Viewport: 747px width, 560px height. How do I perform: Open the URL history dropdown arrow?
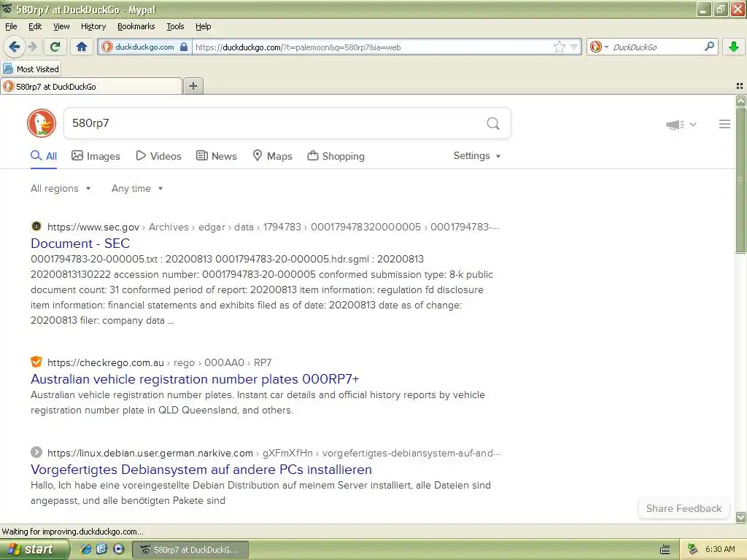[574, 47]
